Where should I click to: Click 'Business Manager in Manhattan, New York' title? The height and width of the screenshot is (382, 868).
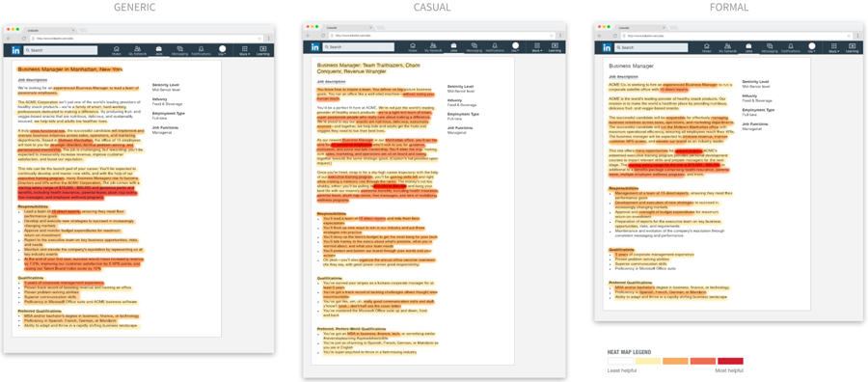pyautogui.click(x=69, y=69)
